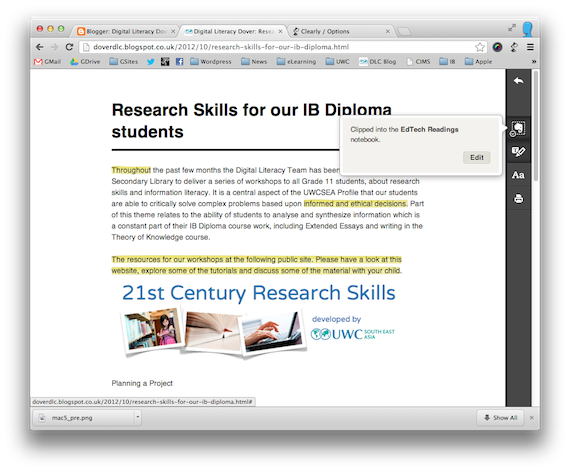Open the Facebook bookmark icon
Image resolution: width=570 pixels, height=472 pixels.
coord(179,62)
